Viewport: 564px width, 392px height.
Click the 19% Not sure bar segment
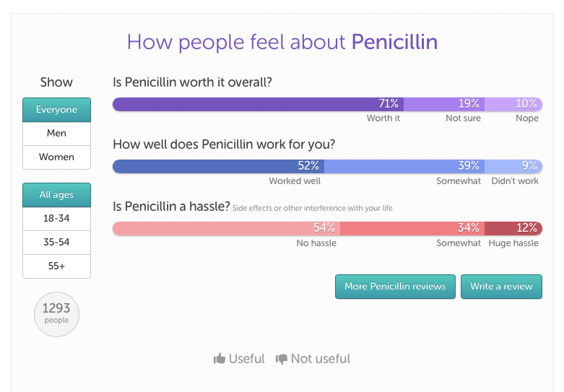[444, 104]
